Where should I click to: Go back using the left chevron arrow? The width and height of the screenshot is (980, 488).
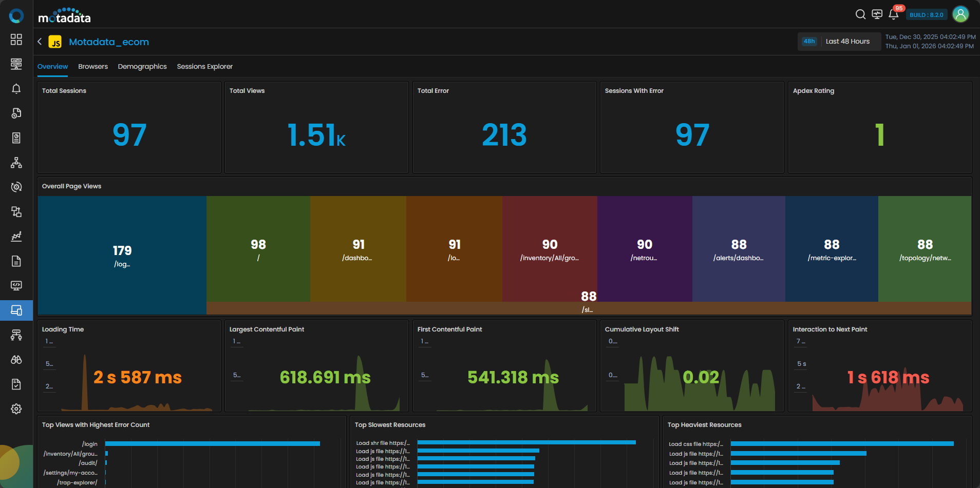point(40,42)
